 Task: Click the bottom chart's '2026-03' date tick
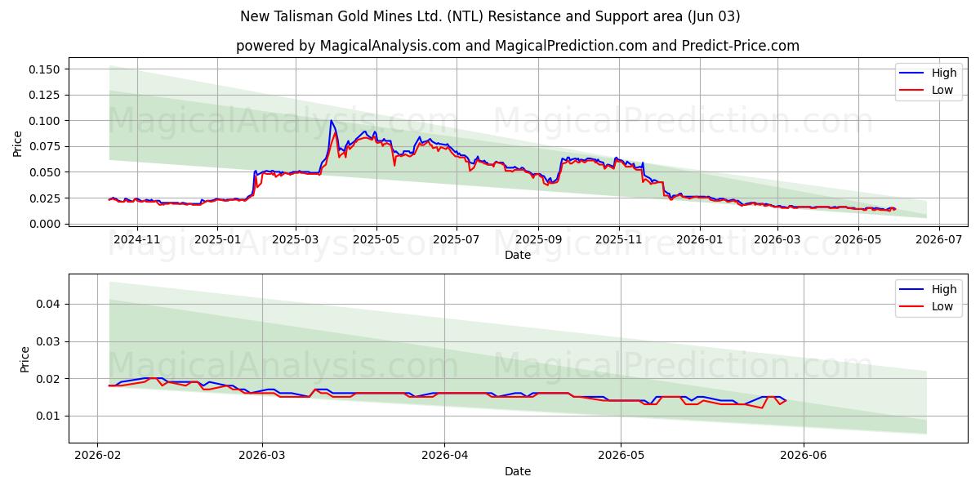[263, 456]
